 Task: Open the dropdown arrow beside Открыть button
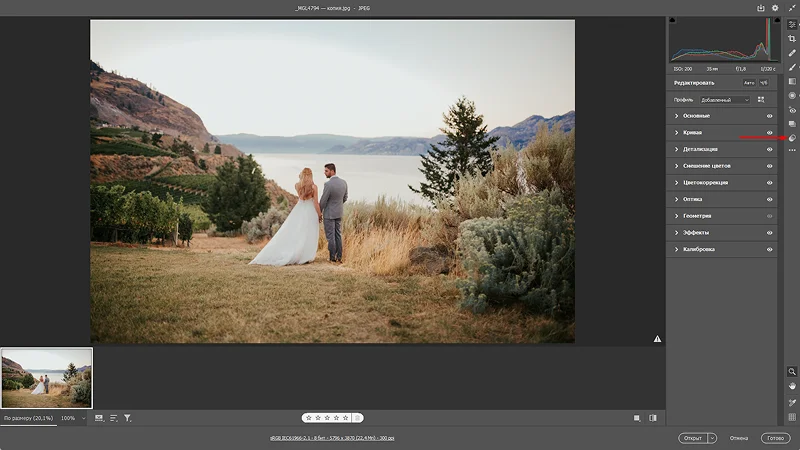pos(712,438)
